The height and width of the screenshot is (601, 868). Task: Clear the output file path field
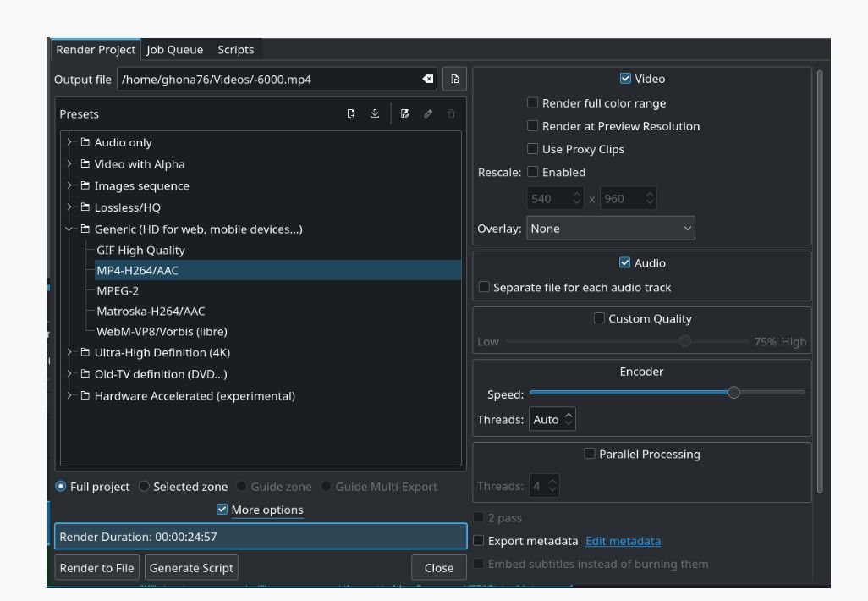pyautogui.click(x=426, y=79)
